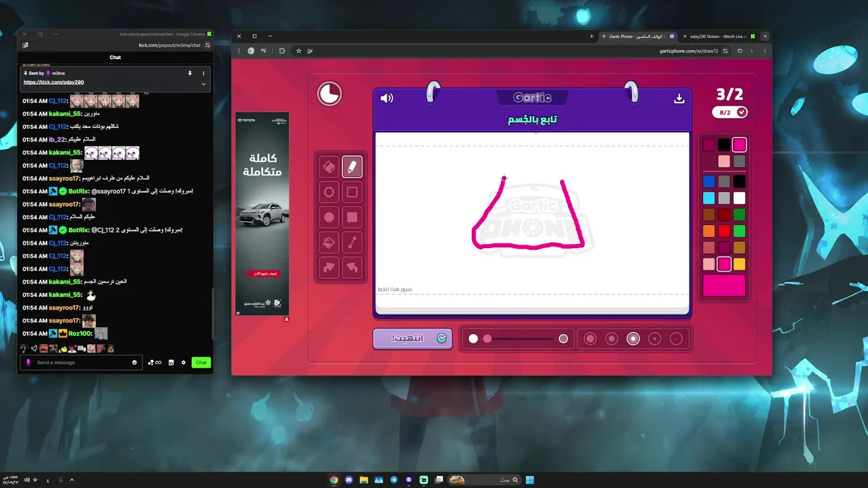Unpin the message using the pin icon
The width and height of the screenshot is (868, 488).
click(190, 73)
